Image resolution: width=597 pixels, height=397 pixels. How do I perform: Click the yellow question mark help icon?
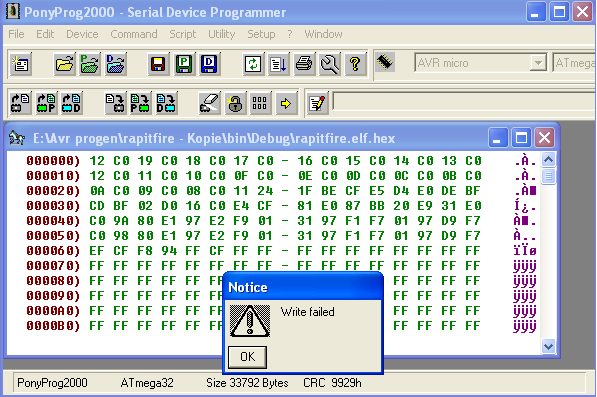pos(355,64)
